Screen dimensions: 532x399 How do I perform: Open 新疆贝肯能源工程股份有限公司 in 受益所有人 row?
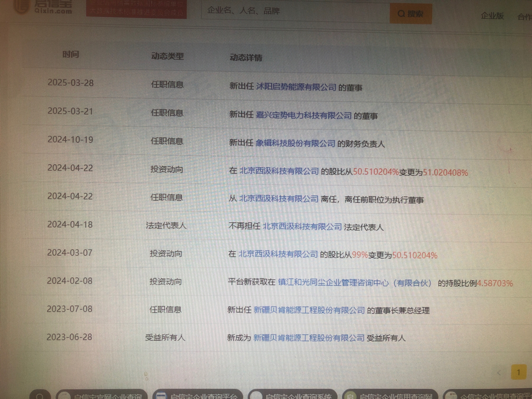[x=309, y=338]
